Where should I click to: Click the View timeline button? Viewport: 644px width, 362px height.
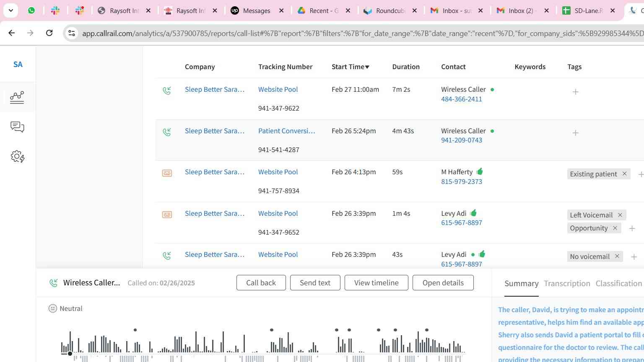(376, 283)
